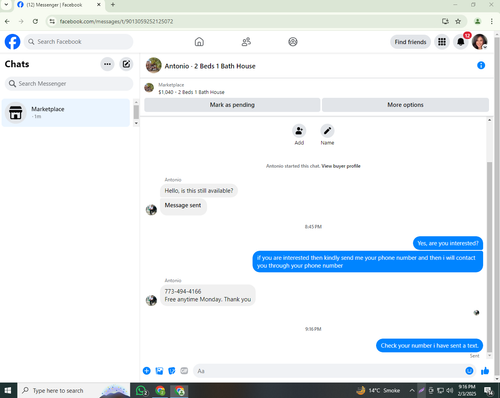
Task: Send a thumbs-up like
Action: (x=485, y=371)
